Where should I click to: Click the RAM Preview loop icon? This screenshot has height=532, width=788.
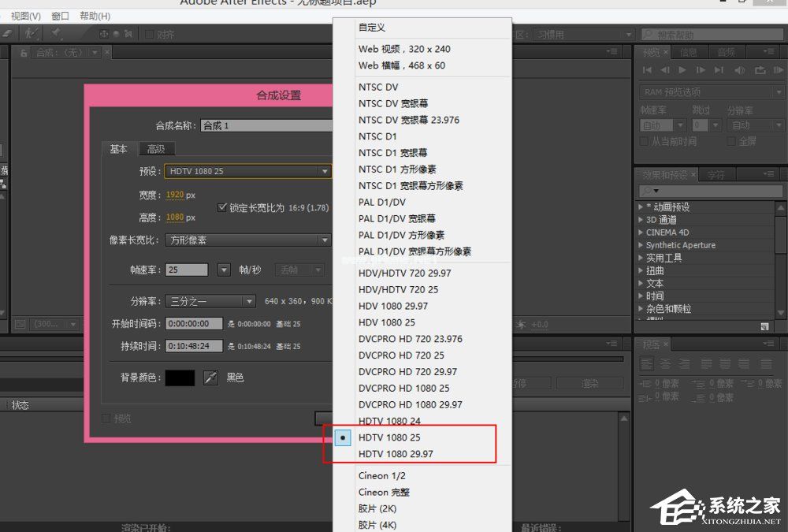click(x=760, y=69)
